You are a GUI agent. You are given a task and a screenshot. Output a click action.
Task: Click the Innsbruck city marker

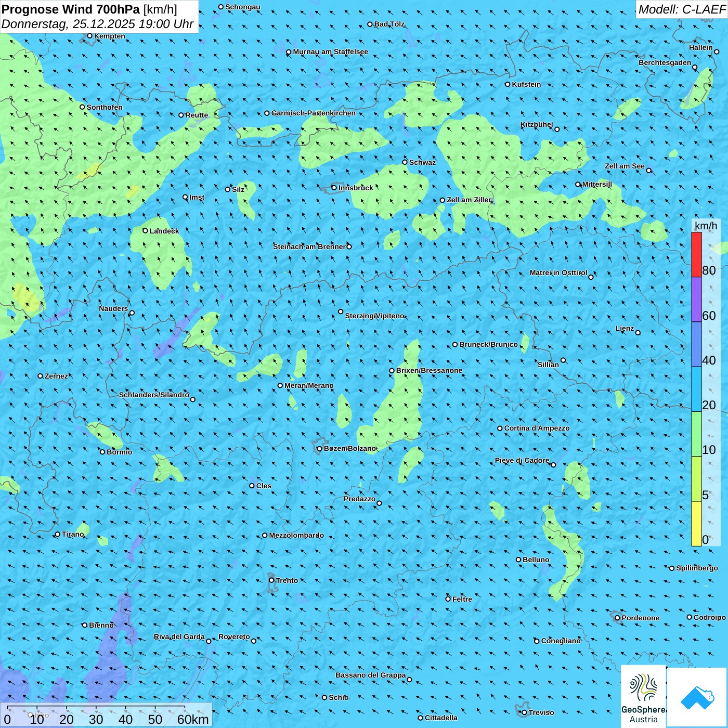[334, 188]
